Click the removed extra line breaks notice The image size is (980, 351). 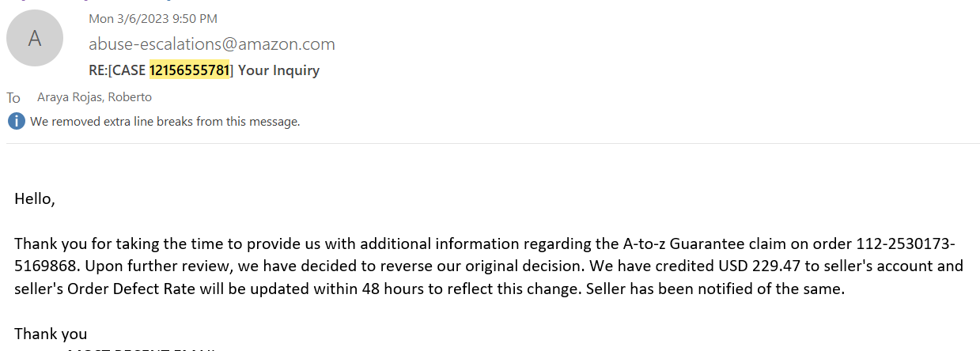[x=165, y=122]
